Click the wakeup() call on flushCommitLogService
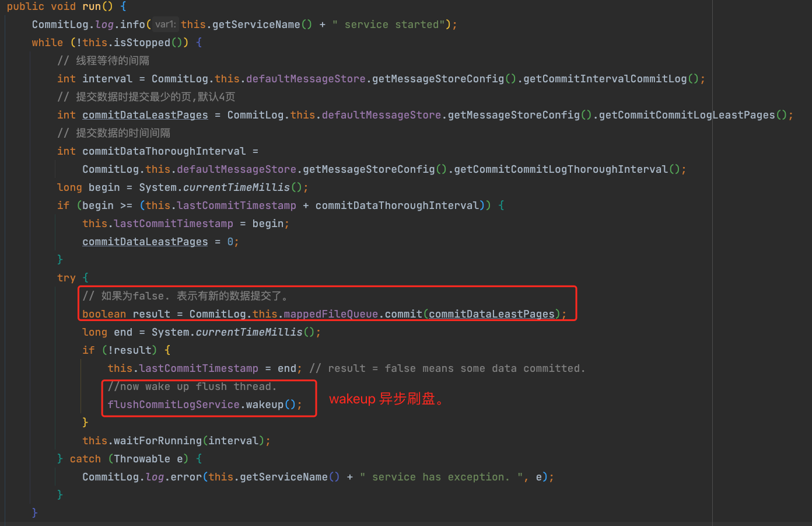The image size is (812, 526). tap(264, 405)
